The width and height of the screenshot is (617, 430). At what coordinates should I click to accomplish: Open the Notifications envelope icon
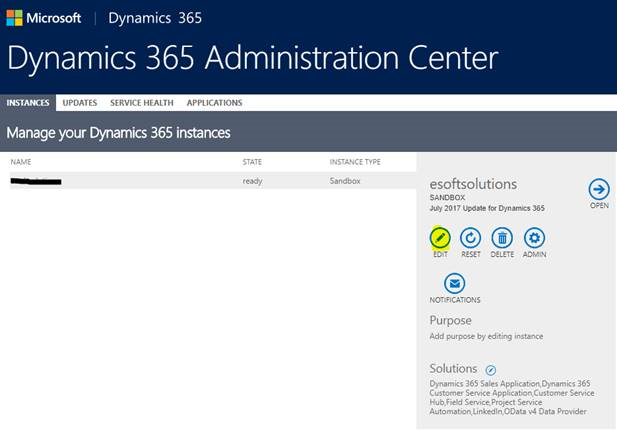pos(454,283)
